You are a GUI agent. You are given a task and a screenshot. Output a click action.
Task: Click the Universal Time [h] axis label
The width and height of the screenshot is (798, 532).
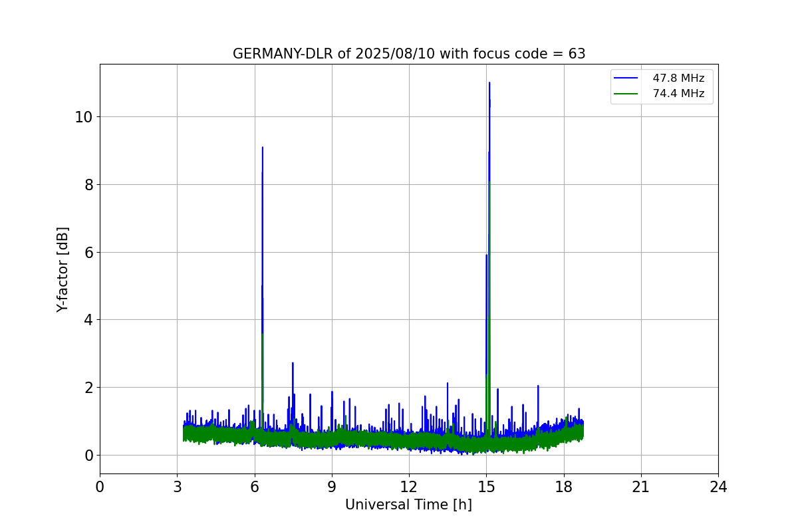point(408,505)
